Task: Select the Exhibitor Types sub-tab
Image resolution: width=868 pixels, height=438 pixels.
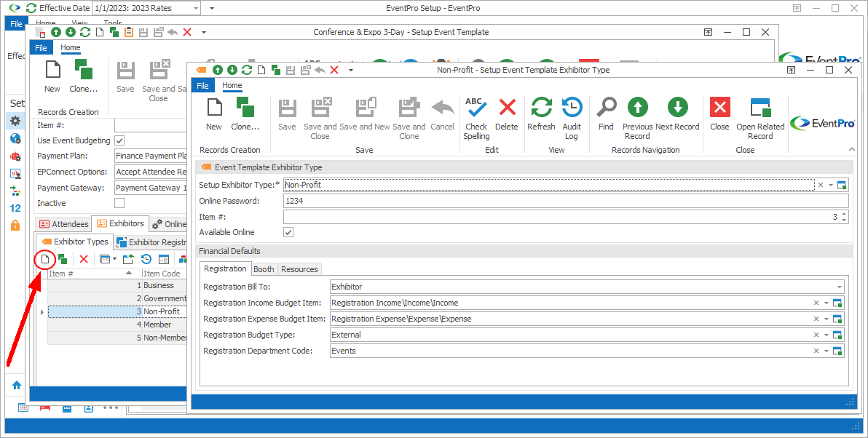Action: [x=75, y=242]
